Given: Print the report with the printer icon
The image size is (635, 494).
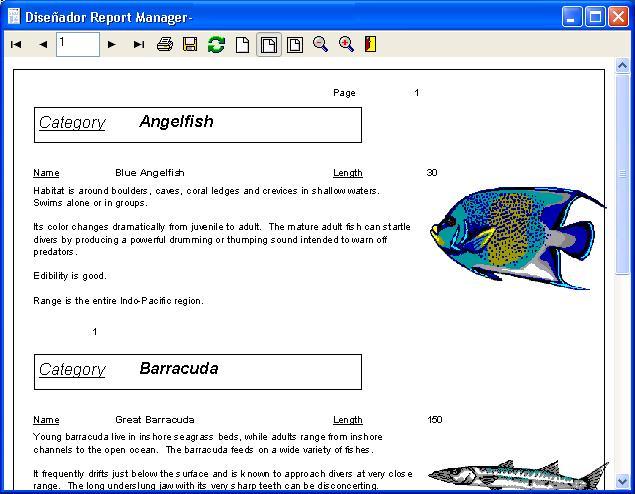Looking at the screenshot, I should (165, 44).
